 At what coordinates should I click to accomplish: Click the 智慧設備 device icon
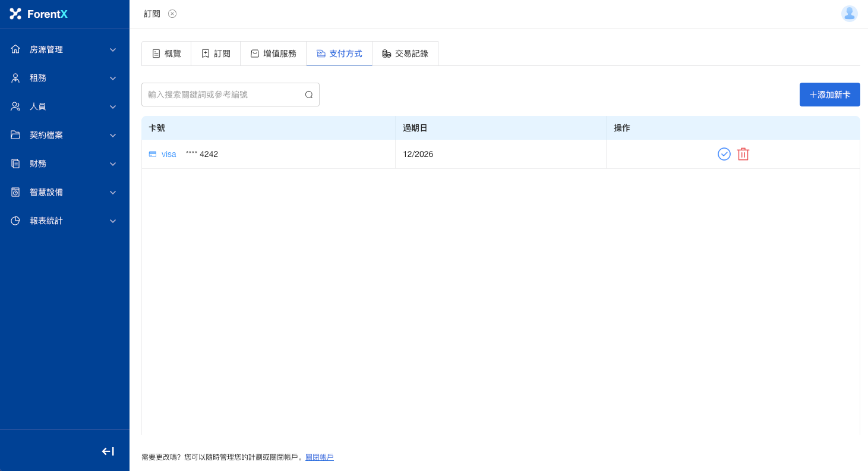pos(15,192)
